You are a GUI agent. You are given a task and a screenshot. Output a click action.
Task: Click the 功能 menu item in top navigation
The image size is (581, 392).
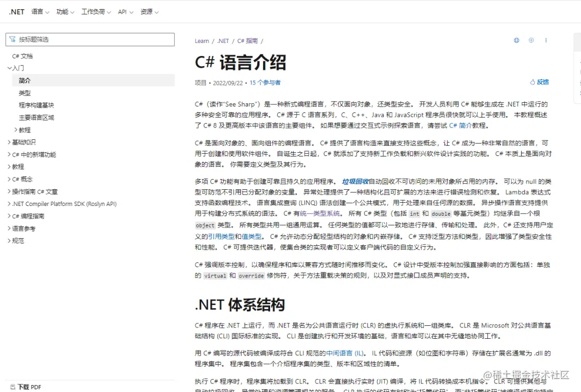point(64,11)
